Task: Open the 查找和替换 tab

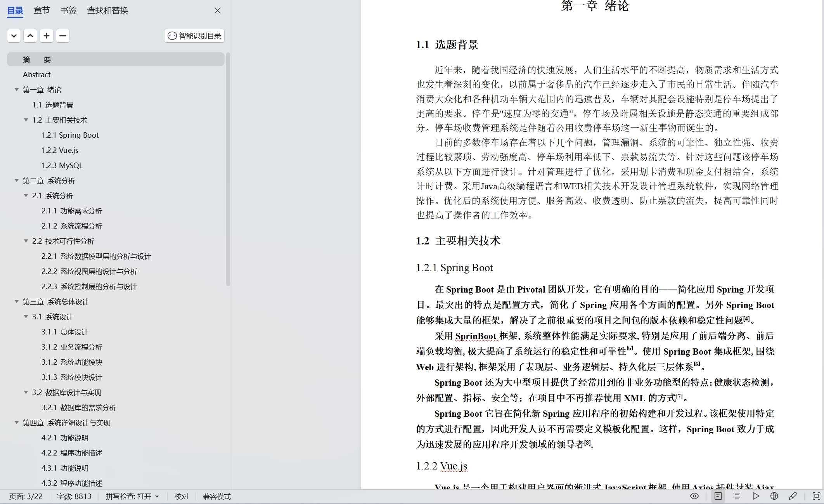Action: 107,10
